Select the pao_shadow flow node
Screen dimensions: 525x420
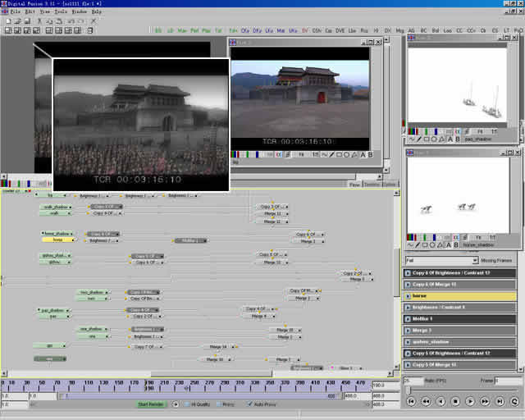52,310
